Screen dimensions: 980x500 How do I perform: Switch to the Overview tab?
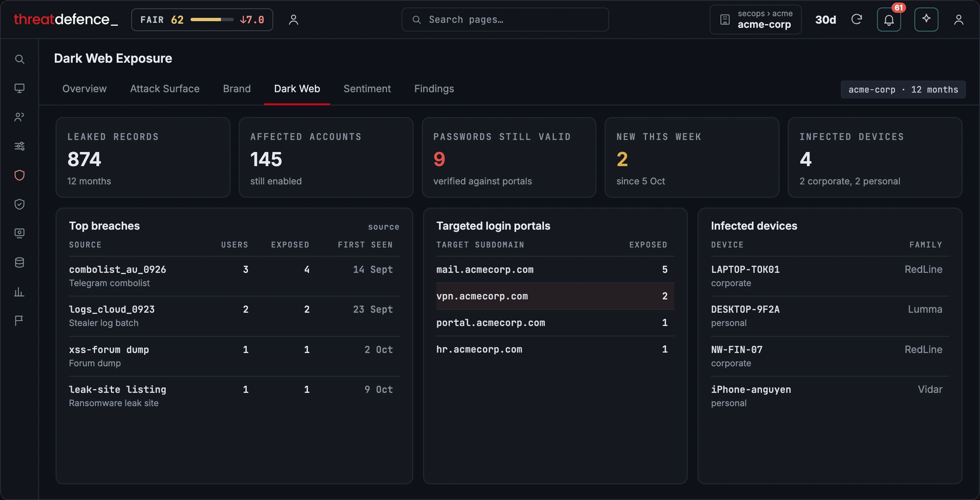84,88
